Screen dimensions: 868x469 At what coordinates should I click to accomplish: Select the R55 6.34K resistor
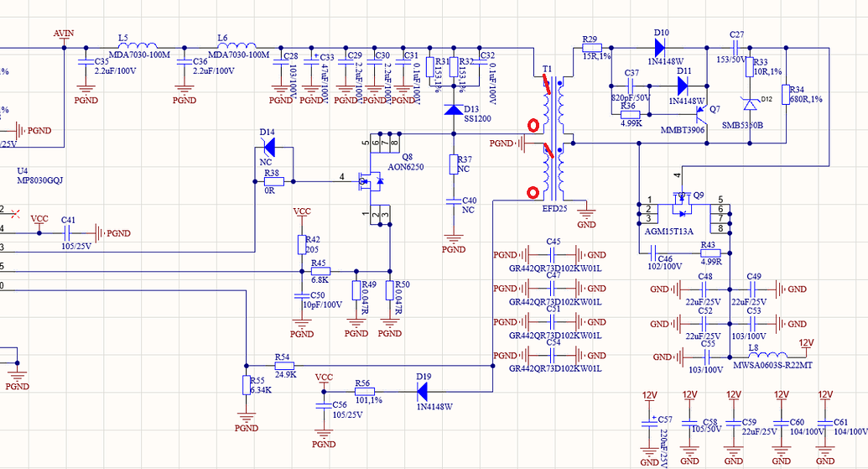pyautogui.click(x=246, y=386)
